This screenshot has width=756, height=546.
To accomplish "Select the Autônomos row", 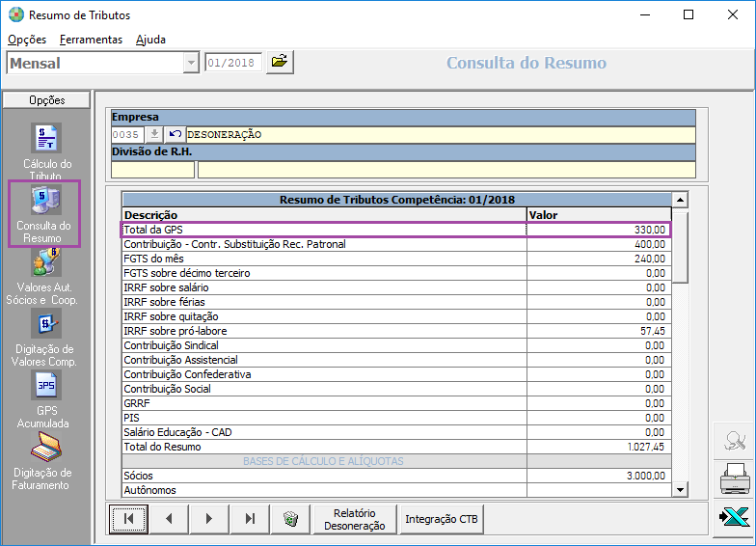I will [396, 490].
